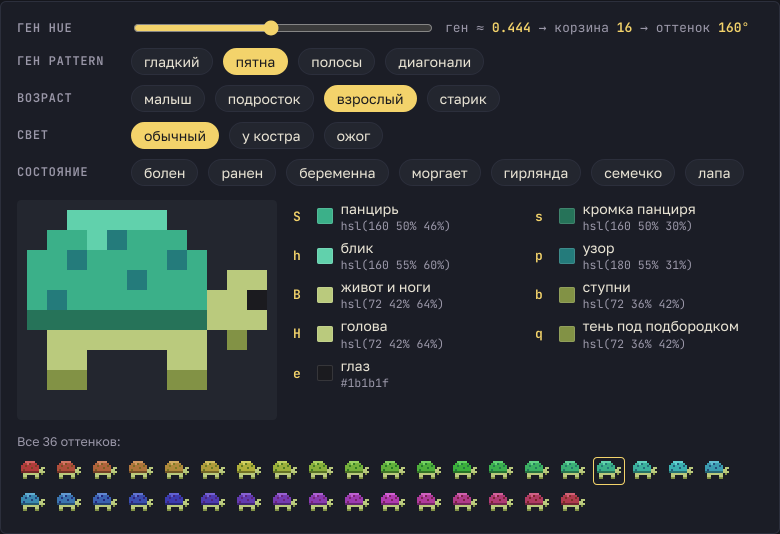
Task: Set age to 'взрослый'
Action: pos(370,99)
